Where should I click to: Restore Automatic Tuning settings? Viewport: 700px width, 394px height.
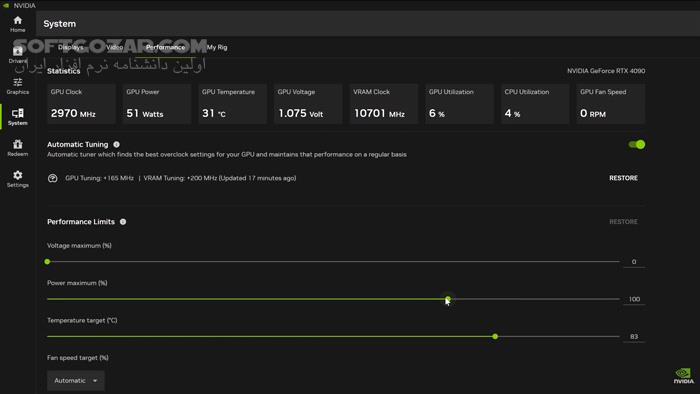(x=623, y=178)
